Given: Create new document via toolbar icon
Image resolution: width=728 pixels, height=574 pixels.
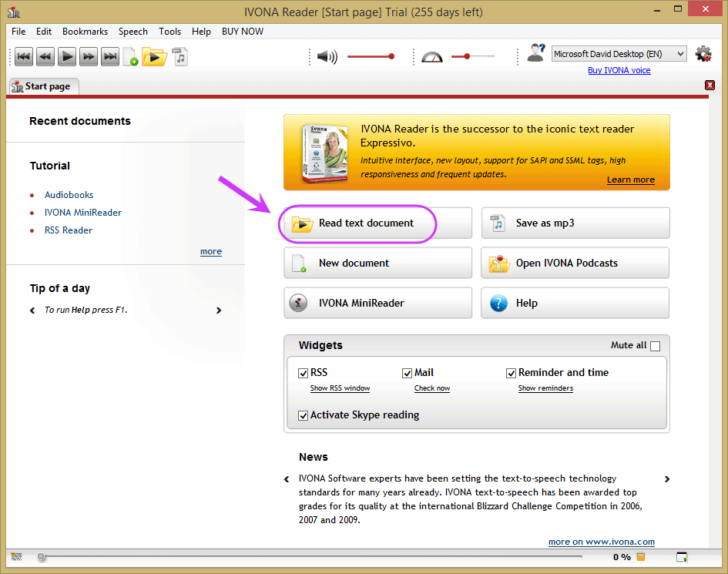Looking at the screenshot, I should (130, 57).
